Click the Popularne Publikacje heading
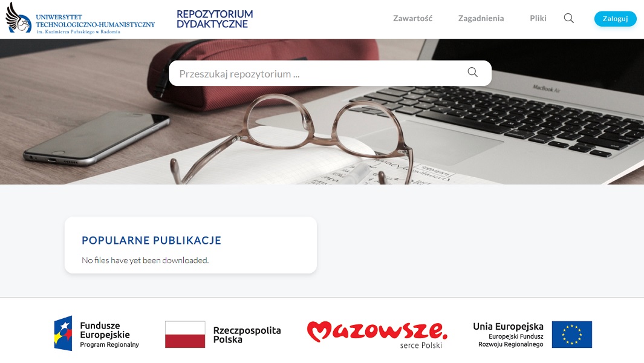Image resolution: width=644 pixels, height=363 pixels. pos(151,241)
